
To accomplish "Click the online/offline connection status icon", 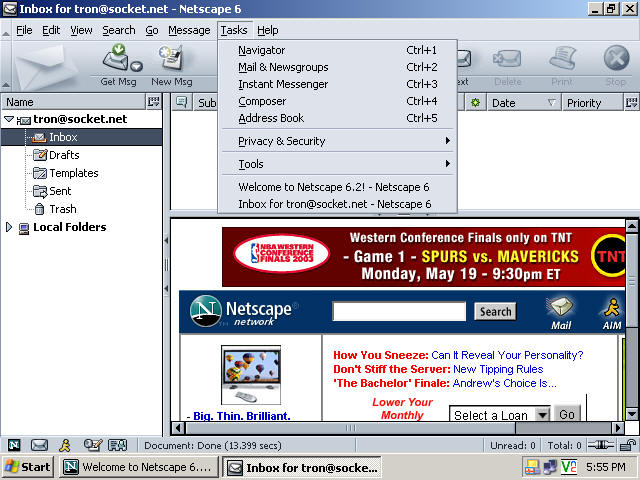I will coord(600,445).
